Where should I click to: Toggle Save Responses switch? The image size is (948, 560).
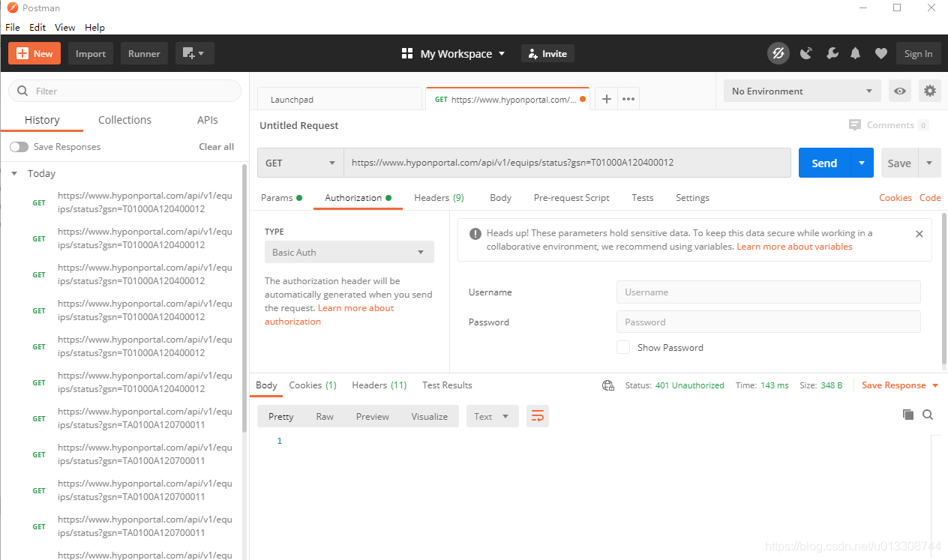pos(19,147)
